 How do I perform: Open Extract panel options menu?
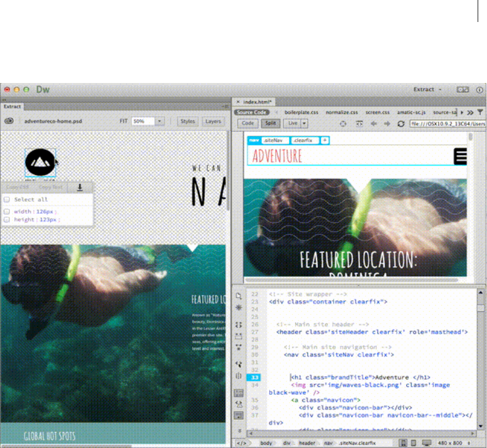click(226, 107)
